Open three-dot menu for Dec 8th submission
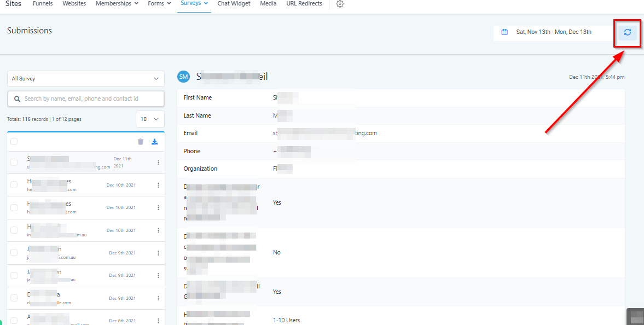This screenshot has height=325, width=644. pyautogui.click(x=158, y=321)
